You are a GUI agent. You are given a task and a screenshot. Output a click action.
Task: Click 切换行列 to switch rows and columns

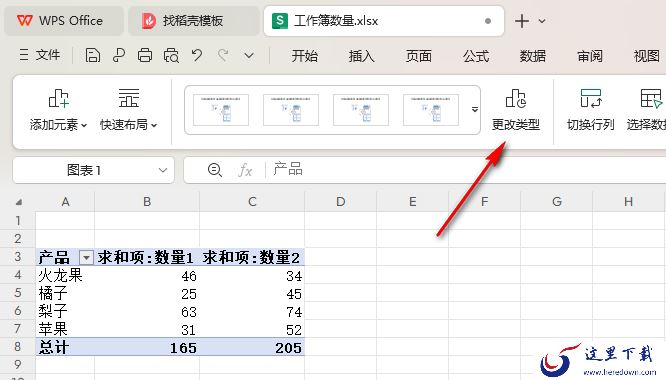click(590, 110)
